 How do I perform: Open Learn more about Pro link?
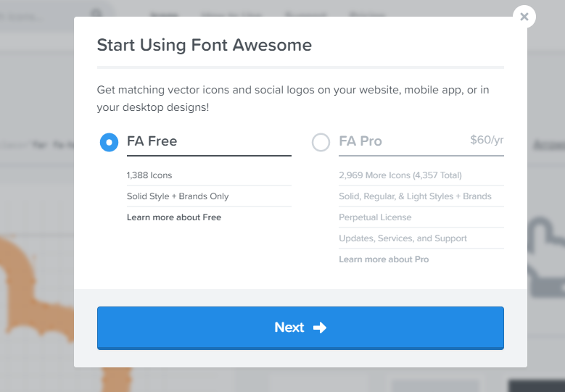(x=384, y=259)
